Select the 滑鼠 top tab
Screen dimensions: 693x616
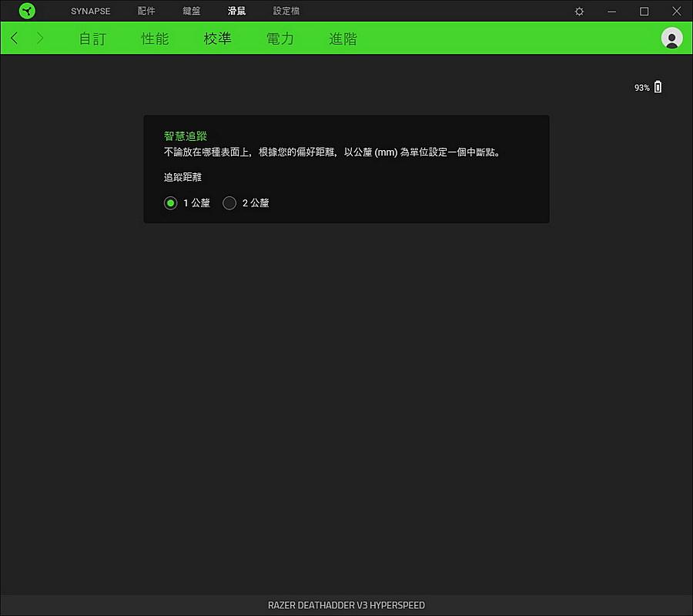(x=236, y=12)
